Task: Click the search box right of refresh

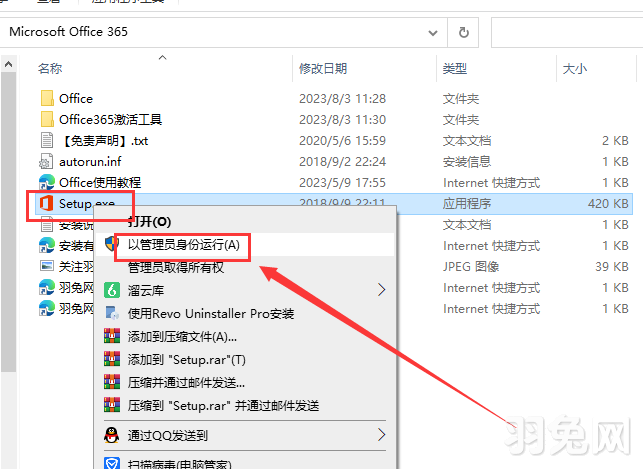Action: 567,32
